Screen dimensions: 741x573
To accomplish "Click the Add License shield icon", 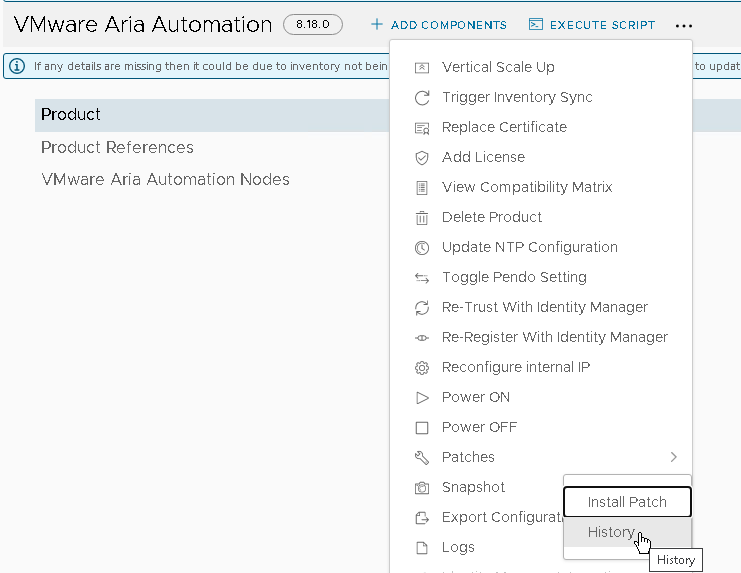I will [422, 158].
